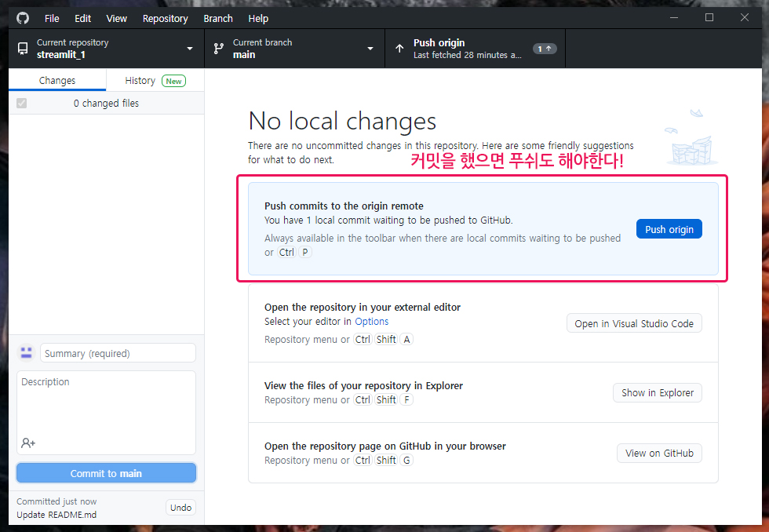Switch to the History tab
Viewport: 769px width, 532px height.
(155, 80)
